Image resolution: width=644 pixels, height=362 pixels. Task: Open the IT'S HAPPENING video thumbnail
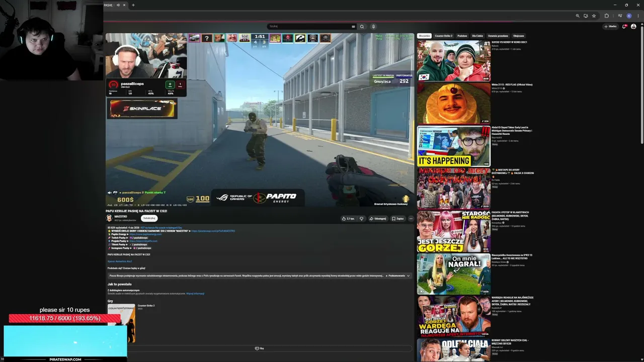tap(454, 146)
